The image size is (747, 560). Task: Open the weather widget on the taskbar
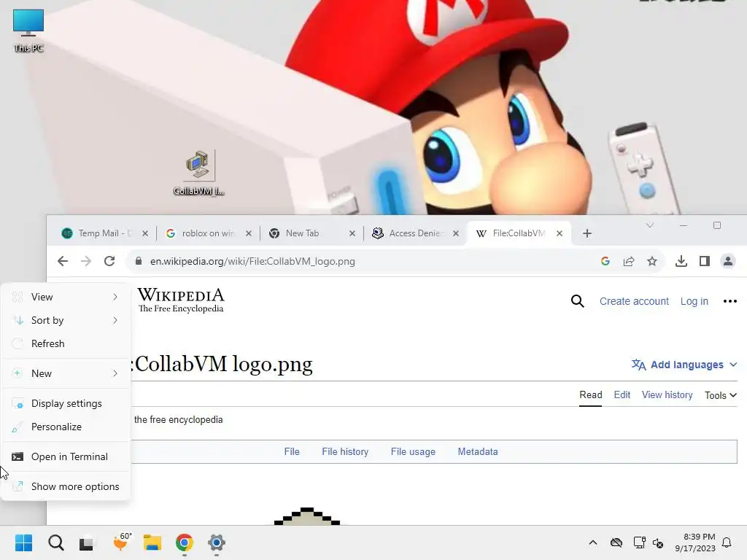[x=122, y=542]
